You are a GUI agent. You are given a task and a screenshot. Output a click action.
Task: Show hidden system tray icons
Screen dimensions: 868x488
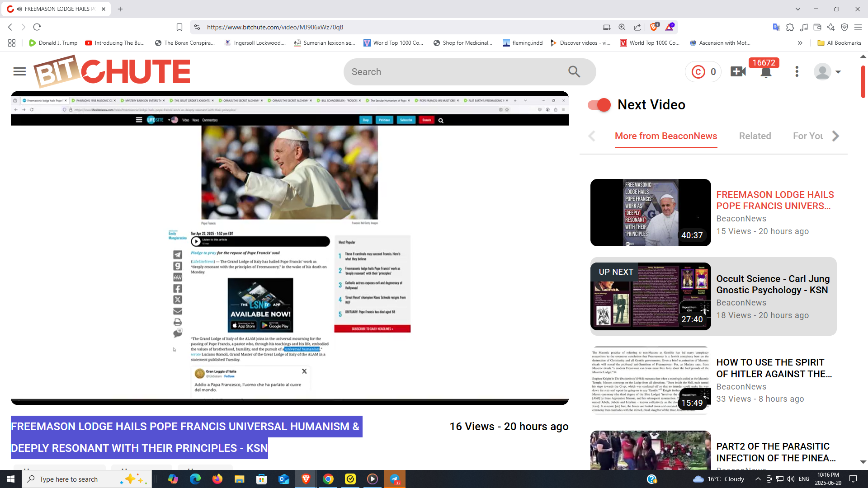click(x=758, y=479)
